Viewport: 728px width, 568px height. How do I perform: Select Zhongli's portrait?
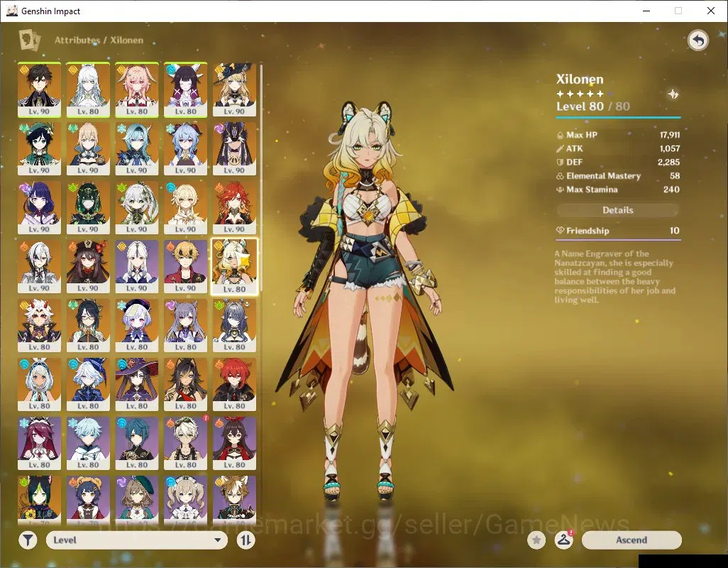[x=40, y=90]
